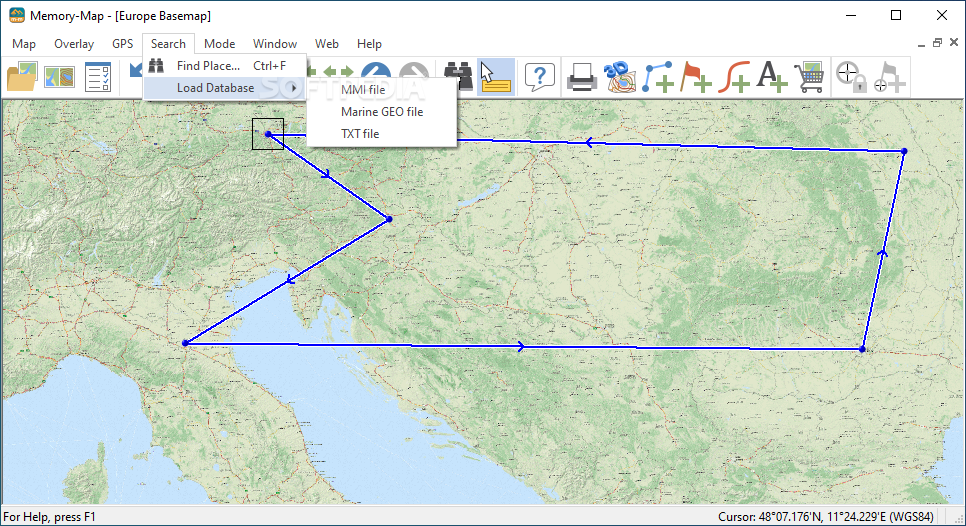Select the pointer with yellow label tool
Screen dimensions: 966x526
click(x=496, y=77)
